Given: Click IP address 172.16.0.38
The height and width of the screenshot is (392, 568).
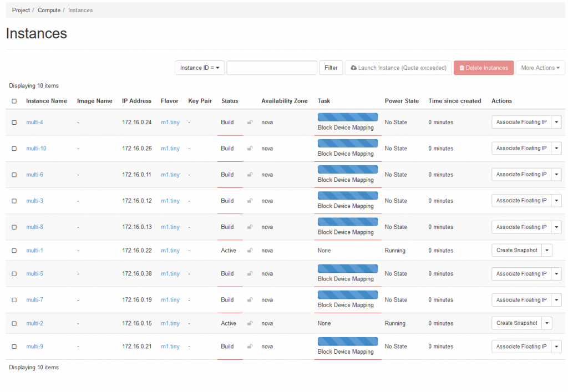Looking at the screenshot, I should pyautogui.click(x=137, y=274).
